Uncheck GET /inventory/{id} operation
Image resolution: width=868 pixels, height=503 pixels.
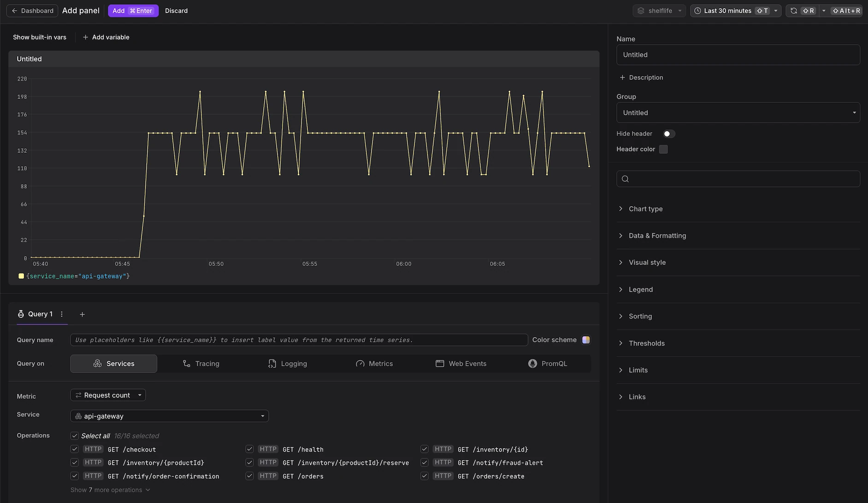point(425,449)
